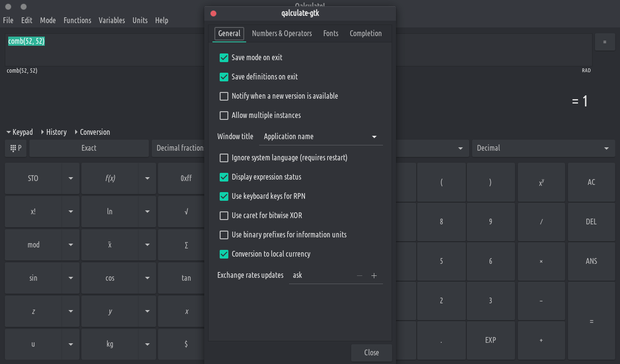This screenshot has height=364, width=620.
Task: Click the plus + key
Action: [541, 340]
